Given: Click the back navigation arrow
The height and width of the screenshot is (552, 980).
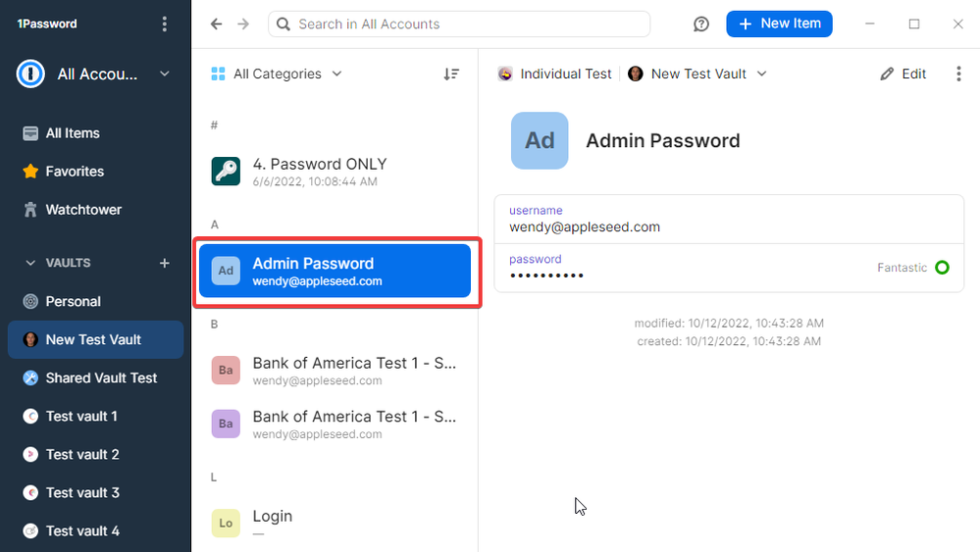Looking at the screenshot, I should pyautogui.click(x=217, y=25).
